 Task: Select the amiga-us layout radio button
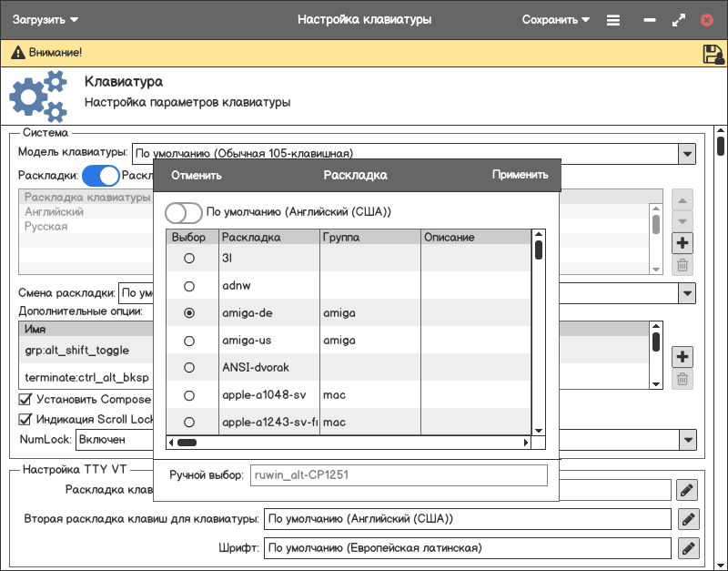coord(189,341)
